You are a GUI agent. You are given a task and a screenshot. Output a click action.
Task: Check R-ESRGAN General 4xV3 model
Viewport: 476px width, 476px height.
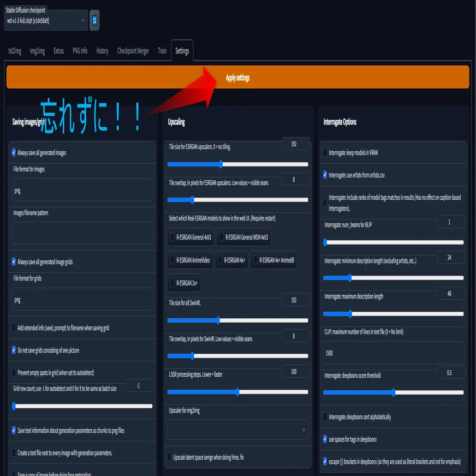(x=172, y=237)
